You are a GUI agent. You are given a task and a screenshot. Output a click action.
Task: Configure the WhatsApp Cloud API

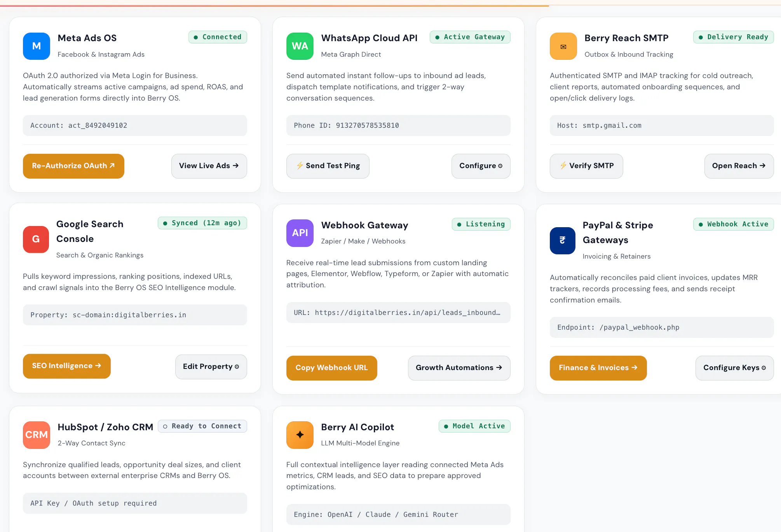point(481,166)
